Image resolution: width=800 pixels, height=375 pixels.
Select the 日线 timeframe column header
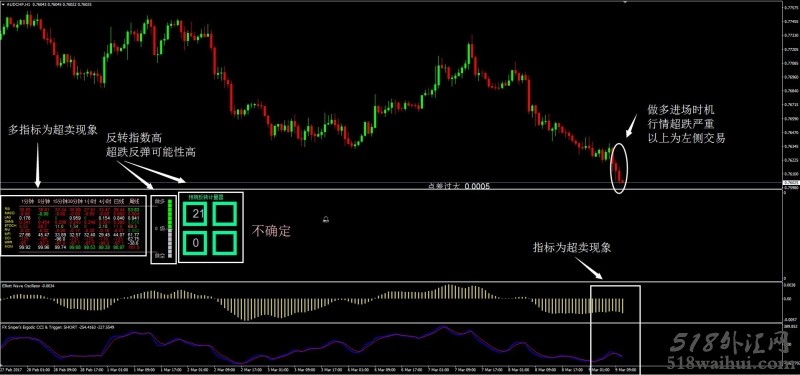tap(119, 201)
